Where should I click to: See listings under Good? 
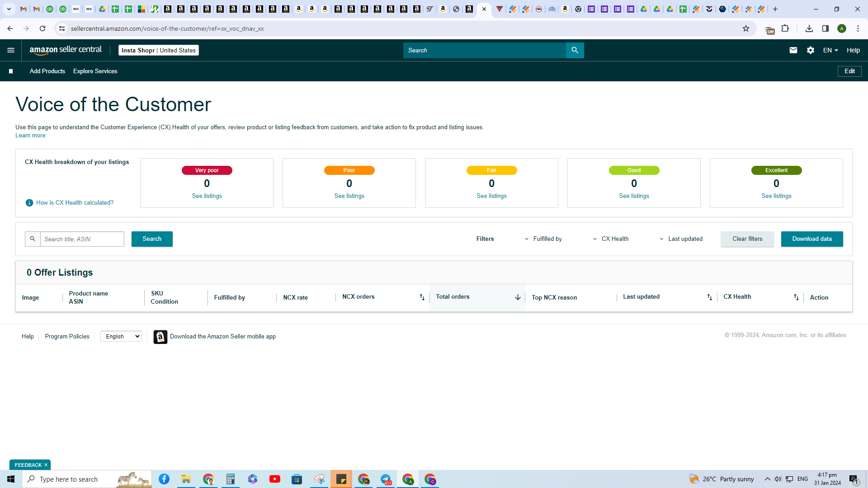[634, 196]
